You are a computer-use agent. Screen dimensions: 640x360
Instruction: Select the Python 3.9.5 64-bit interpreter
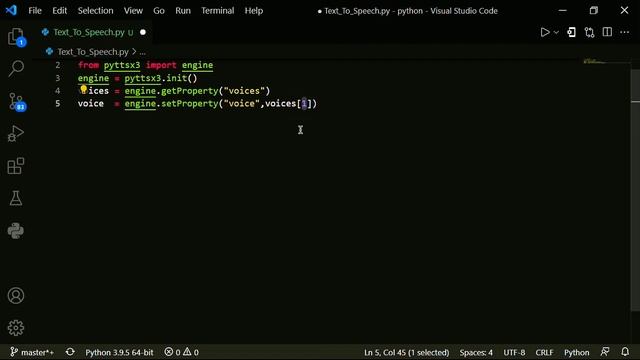pos(119,352)
